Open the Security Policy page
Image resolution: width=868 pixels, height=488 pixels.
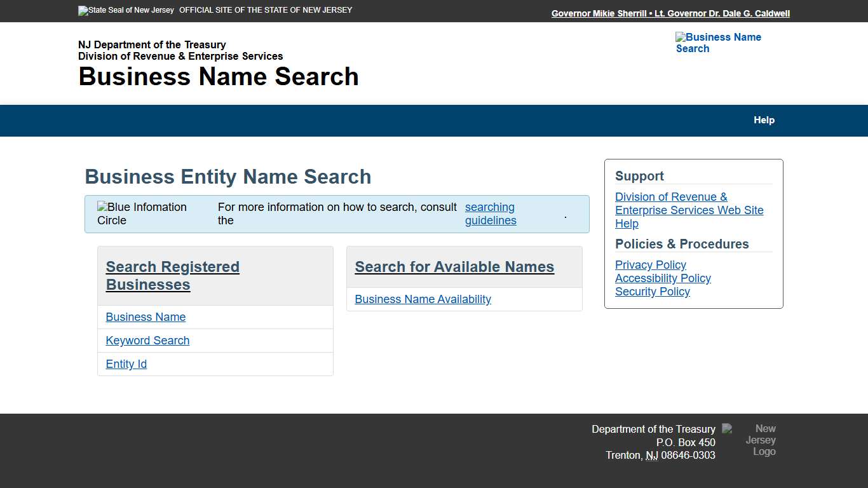pos(653,291)
